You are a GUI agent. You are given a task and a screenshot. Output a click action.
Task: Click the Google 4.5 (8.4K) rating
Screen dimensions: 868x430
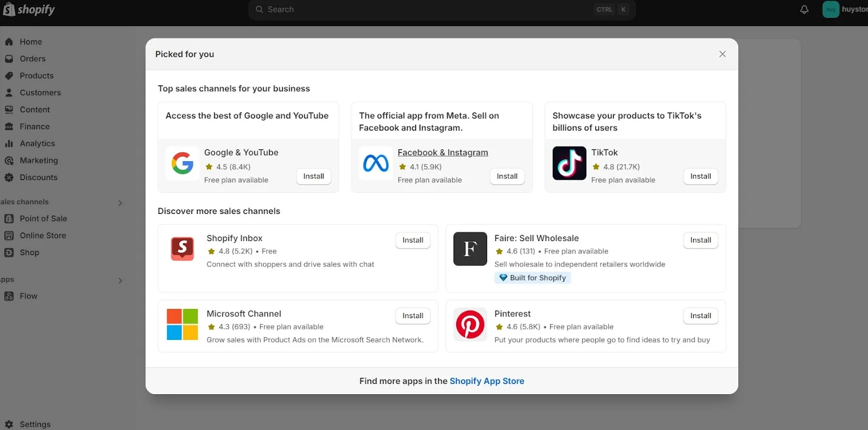click(228, 167)
